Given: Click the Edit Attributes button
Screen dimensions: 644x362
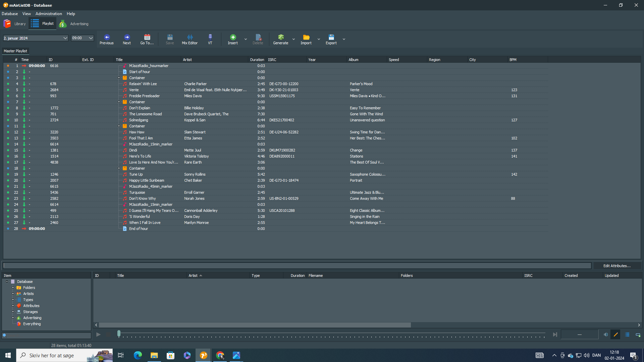Looking at the screenshot, I should click(x=616, y=266).
